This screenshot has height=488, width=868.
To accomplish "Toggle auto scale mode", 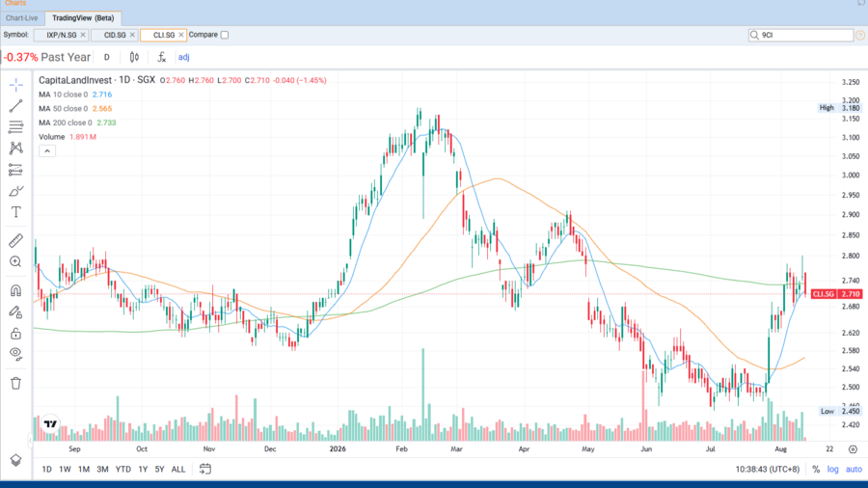I will [854, 469].
